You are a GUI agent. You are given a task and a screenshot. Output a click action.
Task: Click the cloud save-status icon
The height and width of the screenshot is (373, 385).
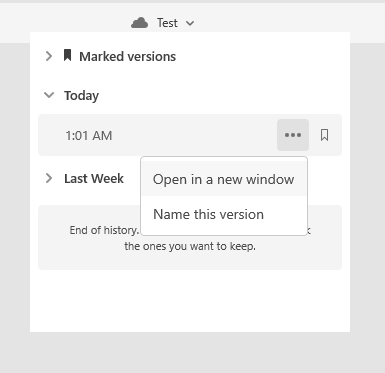[x=139, y=23]
